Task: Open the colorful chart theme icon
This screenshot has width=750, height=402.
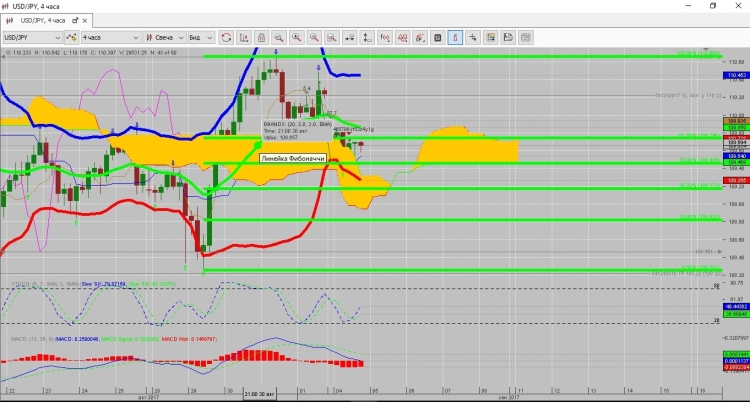Action: tap(490, 37)
